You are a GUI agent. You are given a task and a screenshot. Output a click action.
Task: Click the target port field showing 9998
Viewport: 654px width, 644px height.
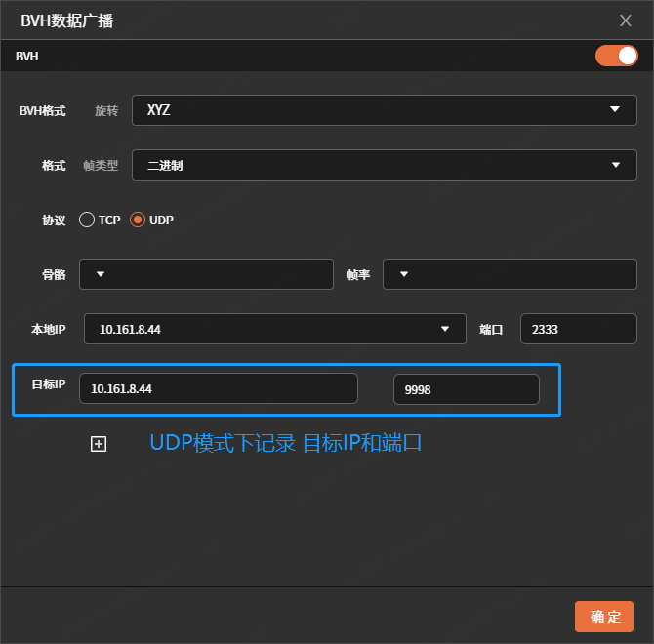[466, 389]
